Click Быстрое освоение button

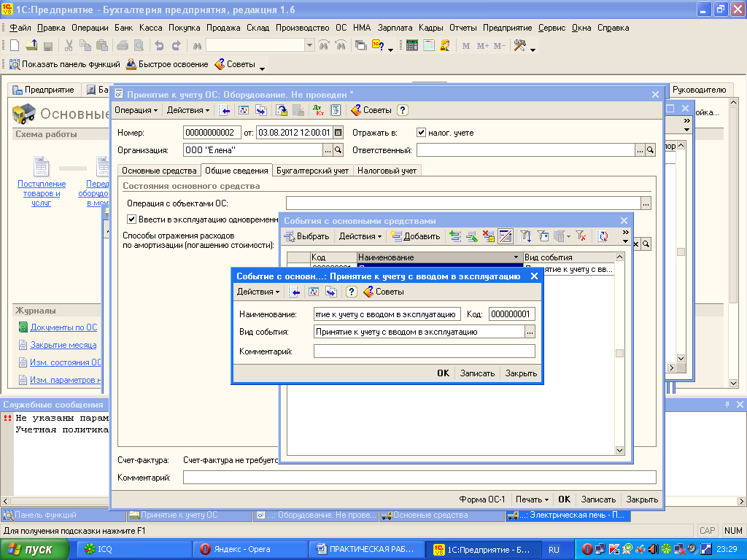point(167,64)
